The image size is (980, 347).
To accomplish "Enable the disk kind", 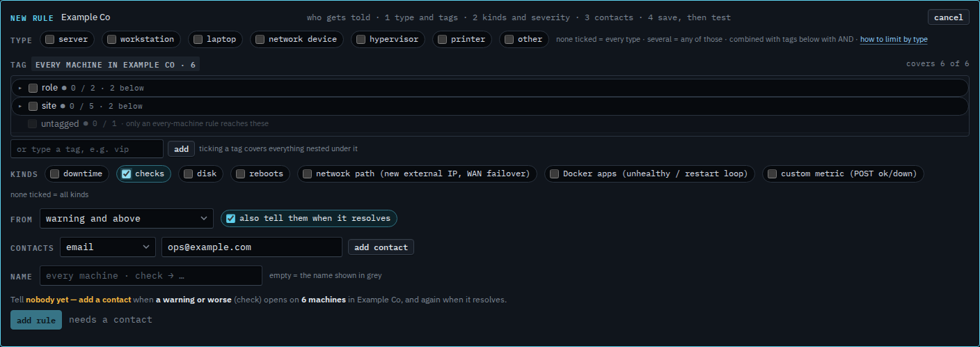I will pos(188,174).
